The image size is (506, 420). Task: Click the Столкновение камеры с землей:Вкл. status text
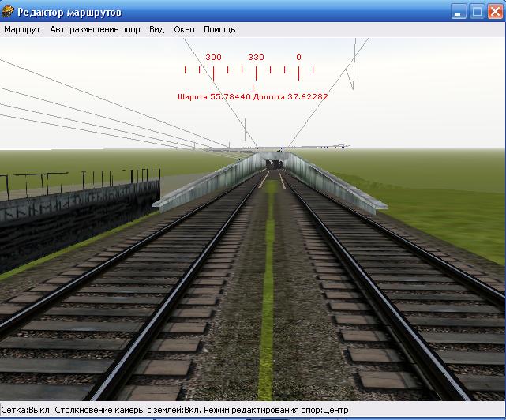point(128,411)
